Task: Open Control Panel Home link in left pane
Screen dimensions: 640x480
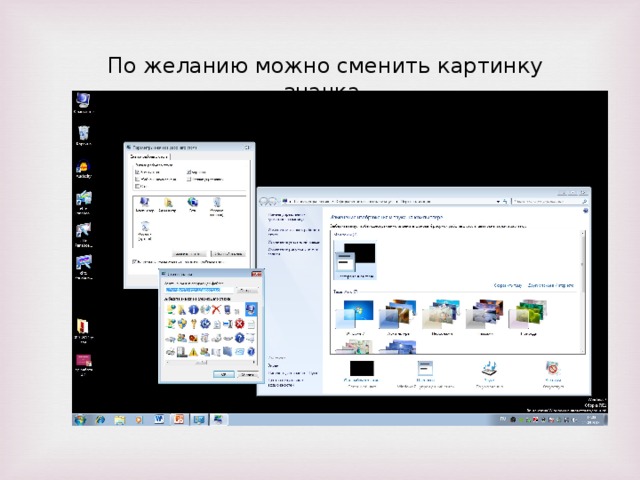Action: click(x=287, y=216)
